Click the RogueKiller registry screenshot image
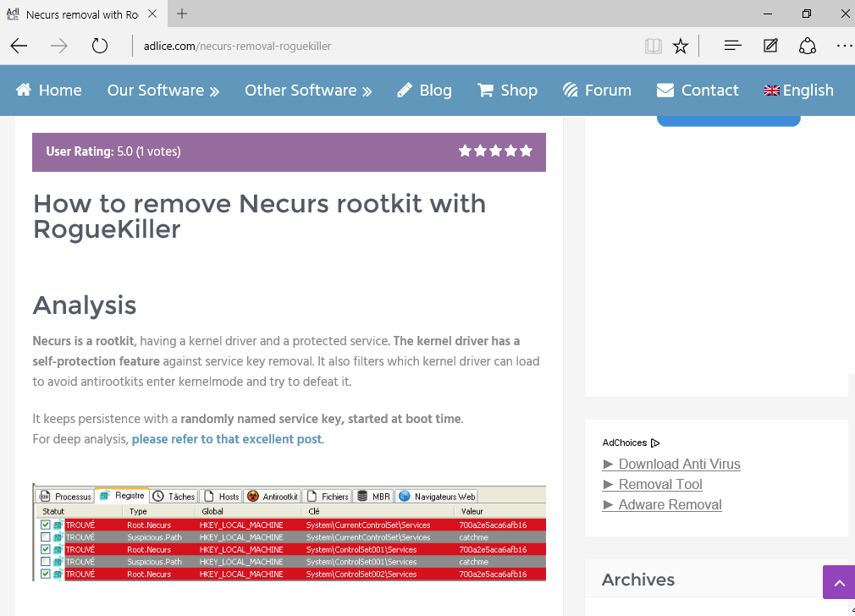The image size is (855, 616). point(289,533)
